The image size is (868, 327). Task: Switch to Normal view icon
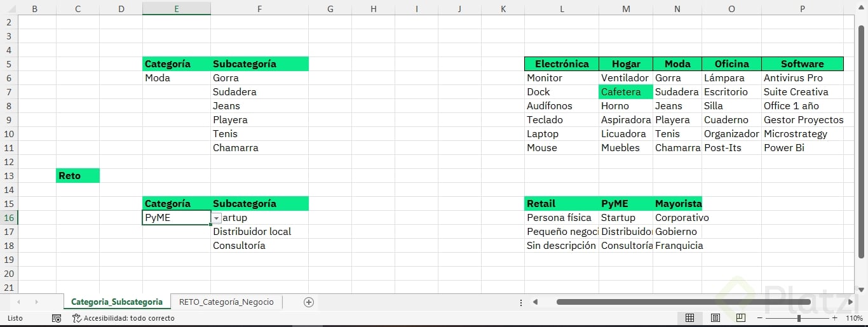689,318
